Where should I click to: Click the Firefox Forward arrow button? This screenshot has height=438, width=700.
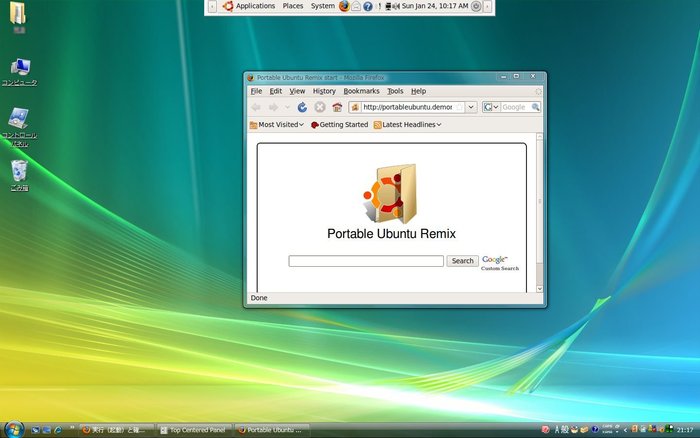(x=273, y=107)
